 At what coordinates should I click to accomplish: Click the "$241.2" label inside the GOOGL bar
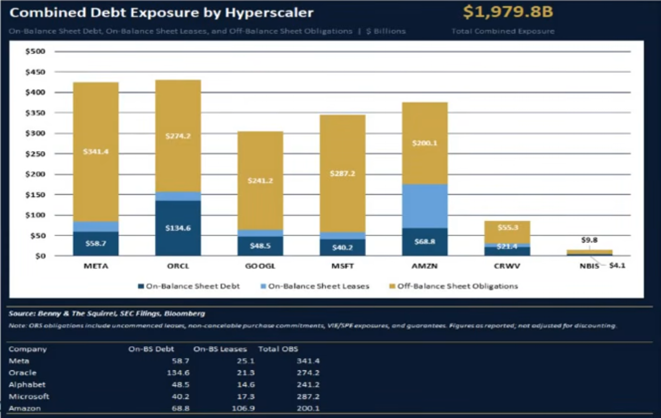261,180
